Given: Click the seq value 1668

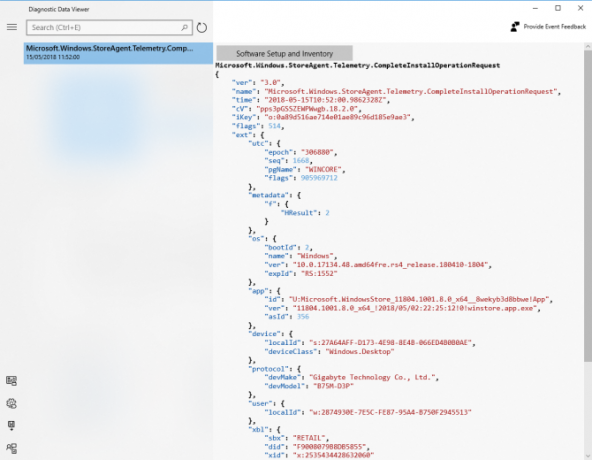Looking at the screenshot, I should point(301,161).
